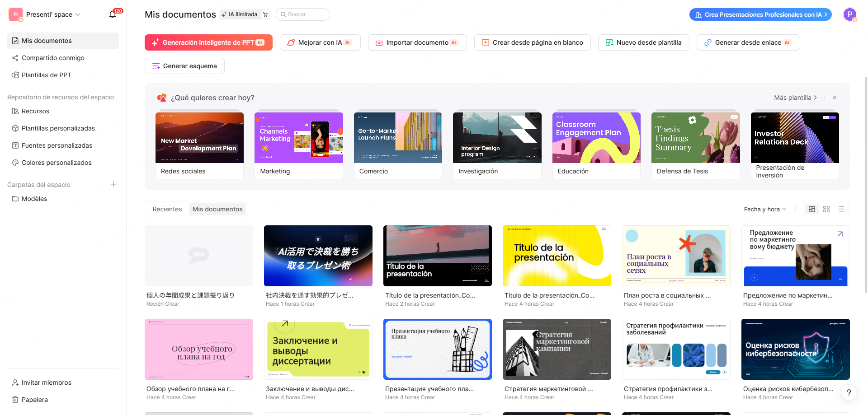Open the user profile avatar
The image size is (868, 415).
[x=850, y=14]
